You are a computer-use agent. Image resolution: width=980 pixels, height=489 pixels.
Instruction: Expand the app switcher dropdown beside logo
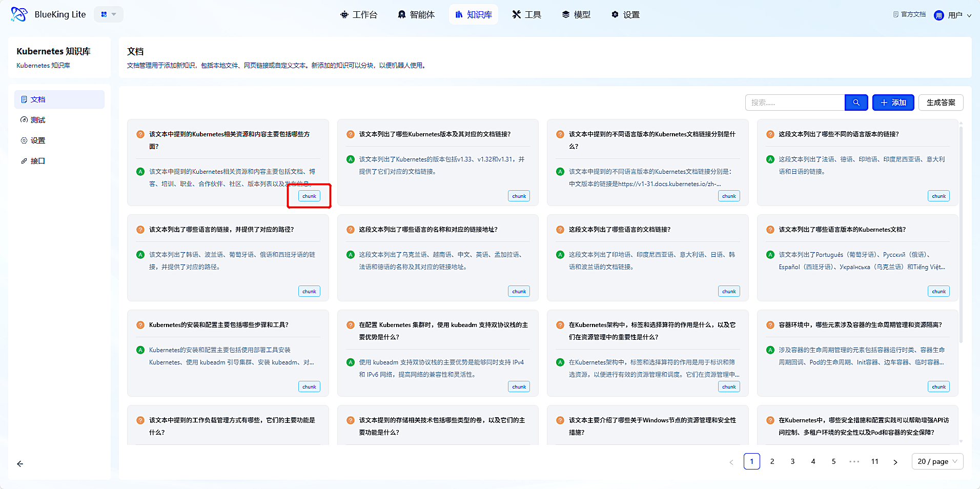pos(108,14)
